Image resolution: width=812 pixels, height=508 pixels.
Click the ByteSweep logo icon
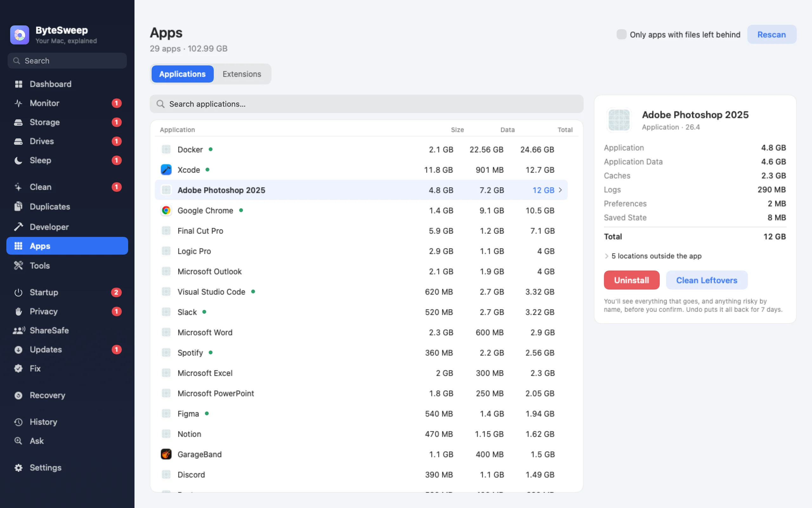[19, 35]
